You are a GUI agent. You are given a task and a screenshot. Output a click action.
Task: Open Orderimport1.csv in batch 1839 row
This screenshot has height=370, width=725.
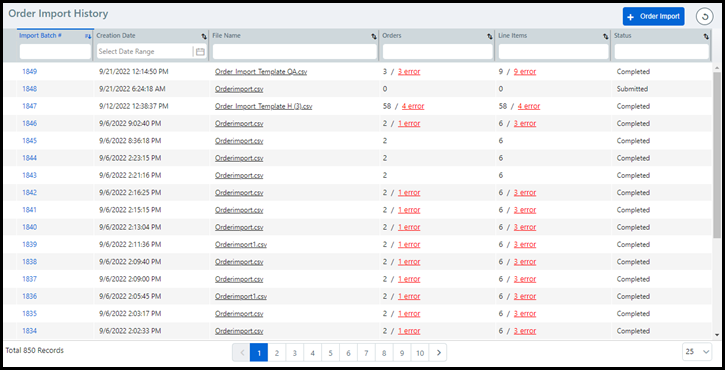point(241,245)
